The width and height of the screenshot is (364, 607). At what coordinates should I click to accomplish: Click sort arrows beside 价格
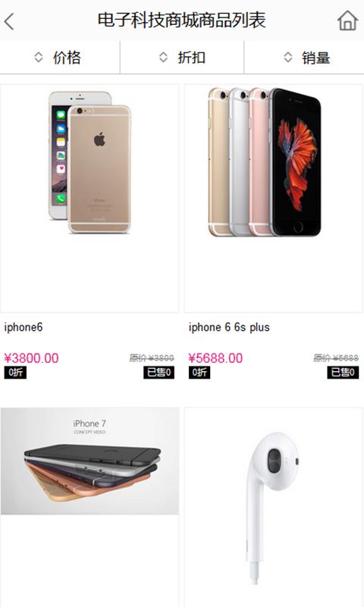(38, 58)
